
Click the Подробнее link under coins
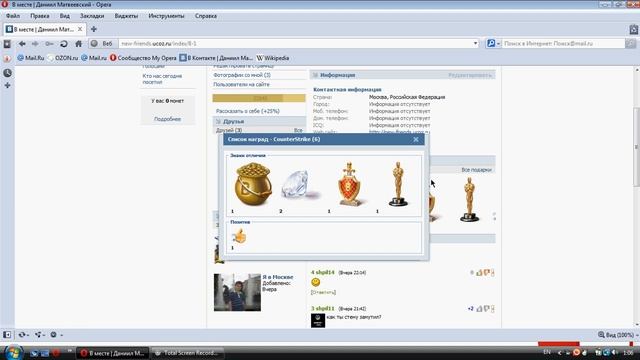coord(167,119)
